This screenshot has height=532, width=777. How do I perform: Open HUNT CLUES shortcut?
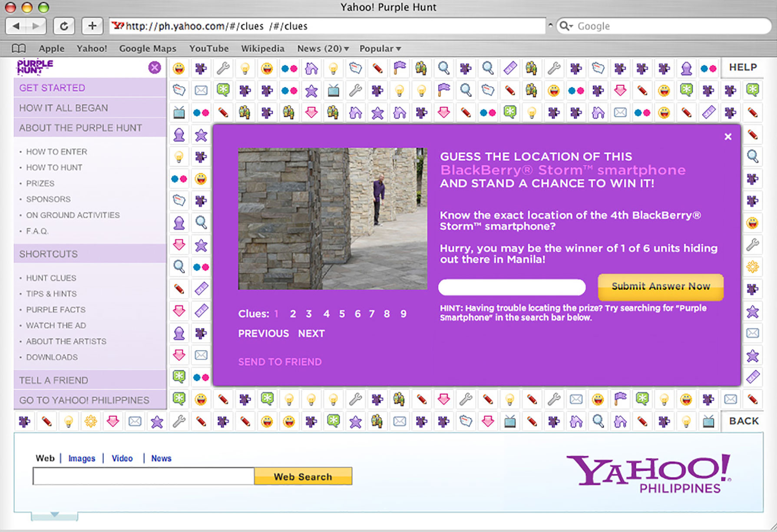coord(51,278)
